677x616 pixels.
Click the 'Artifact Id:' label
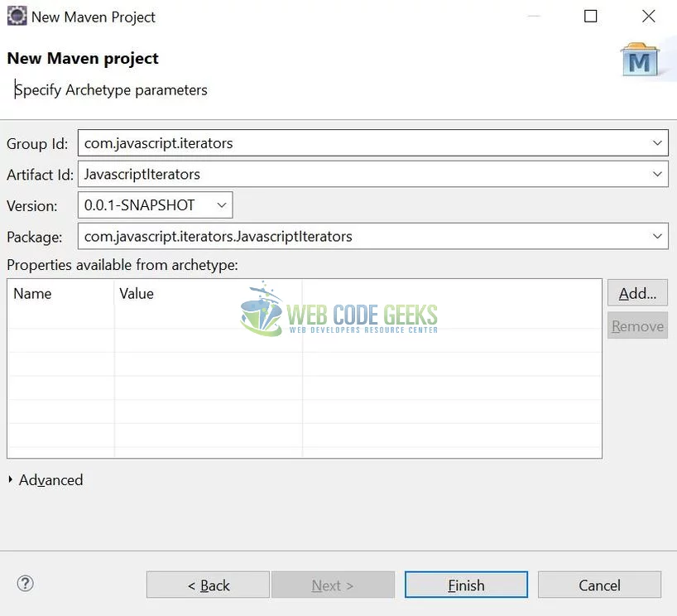(x=41, y=175)
